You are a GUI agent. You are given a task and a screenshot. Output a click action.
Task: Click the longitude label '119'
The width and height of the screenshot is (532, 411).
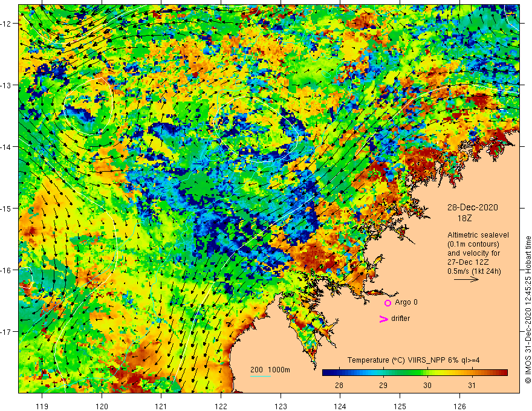[42, 406]
